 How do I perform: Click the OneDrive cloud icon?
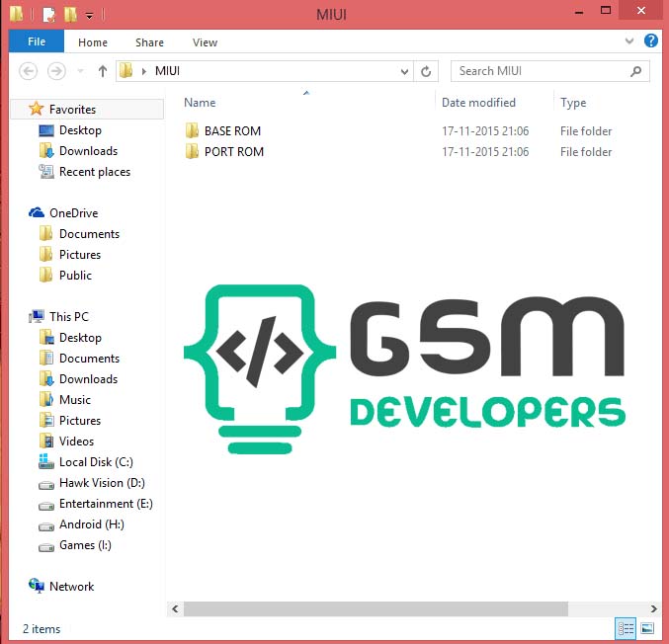tap(37, 212)
